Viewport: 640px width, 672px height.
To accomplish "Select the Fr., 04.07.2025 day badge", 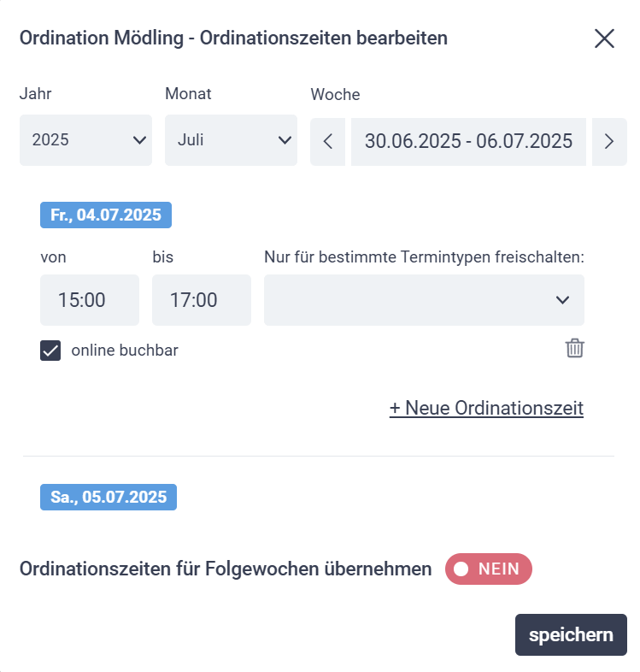I will [x=106, y=215].
